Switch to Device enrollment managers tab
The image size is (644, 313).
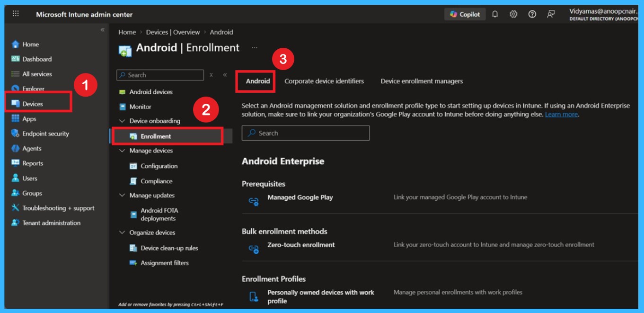click(x=422, y=81)
